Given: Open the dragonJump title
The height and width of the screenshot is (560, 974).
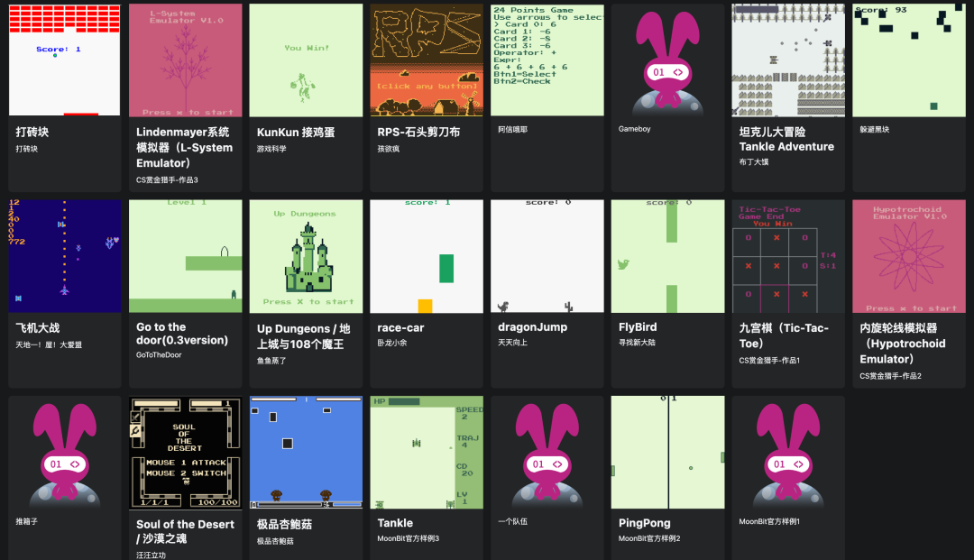Looking at the screenshot, I should pos(532,327).
